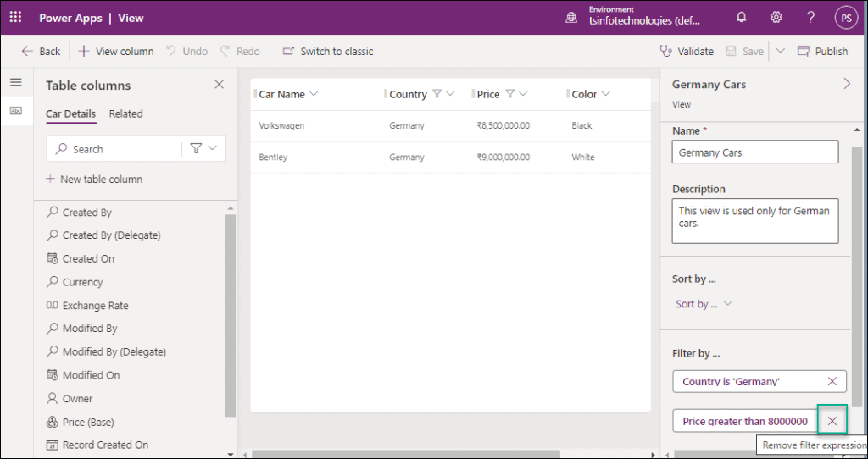Open the Power Apps app launcher waffle

[x=15, y=18]
